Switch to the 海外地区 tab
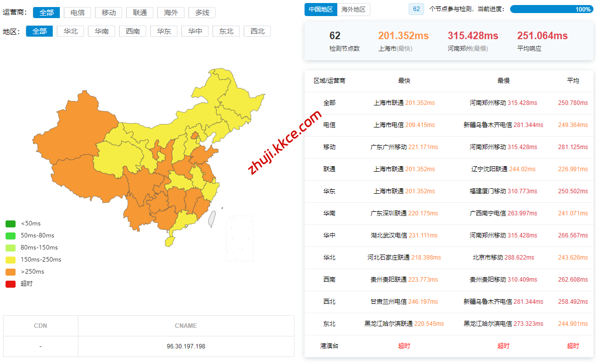This screenshot has height=364, width=596. [x=354, y=10]
